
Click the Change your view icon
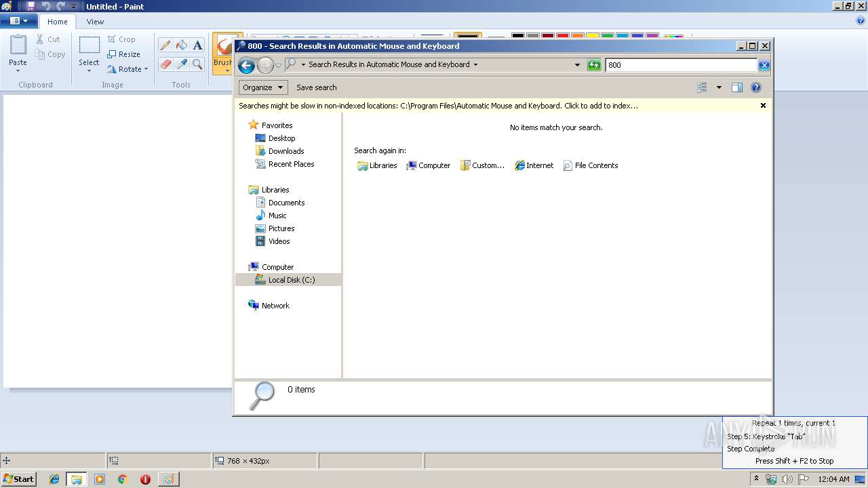702,87
